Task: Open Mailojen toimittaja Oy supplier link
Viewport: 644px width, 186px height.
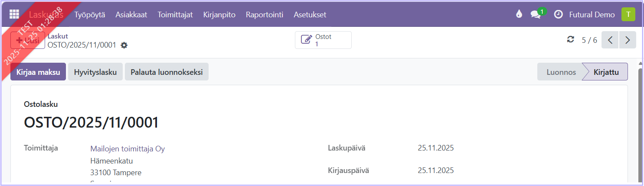Action: tap(127, 149)
